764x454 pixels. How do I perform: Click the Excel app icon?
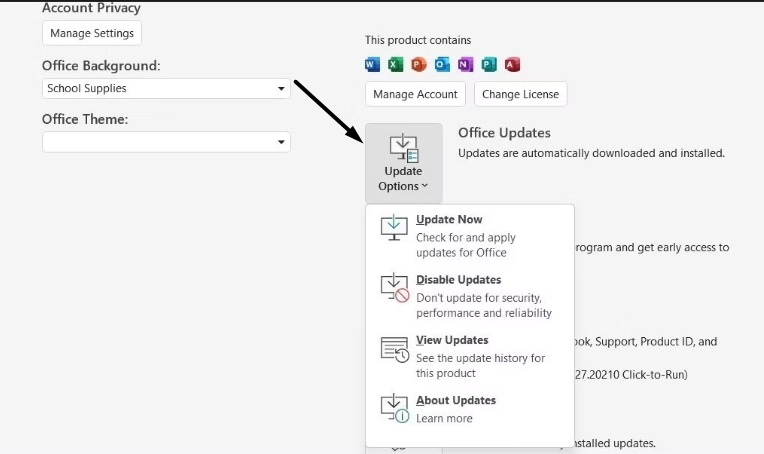396,64
